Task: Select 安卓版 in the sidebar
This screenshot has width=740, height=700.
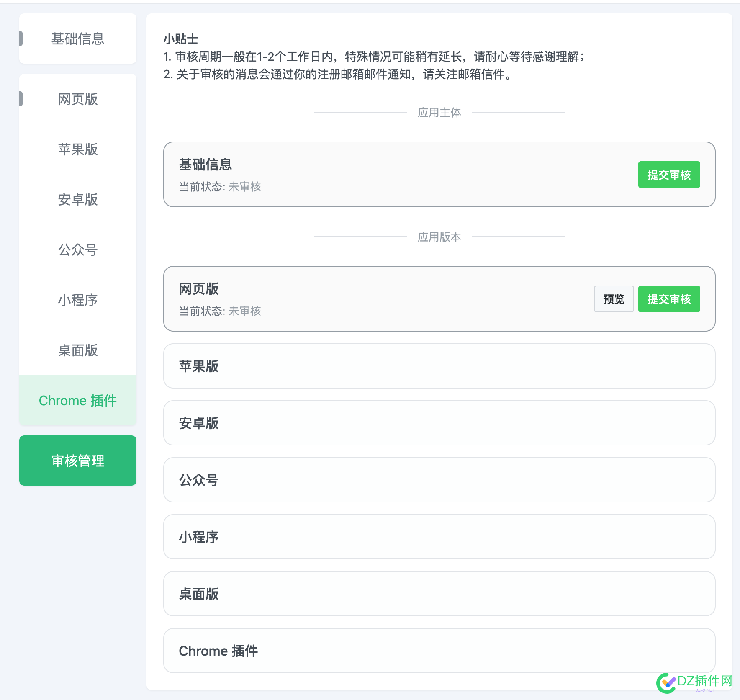Action: [x=78, y=200]
